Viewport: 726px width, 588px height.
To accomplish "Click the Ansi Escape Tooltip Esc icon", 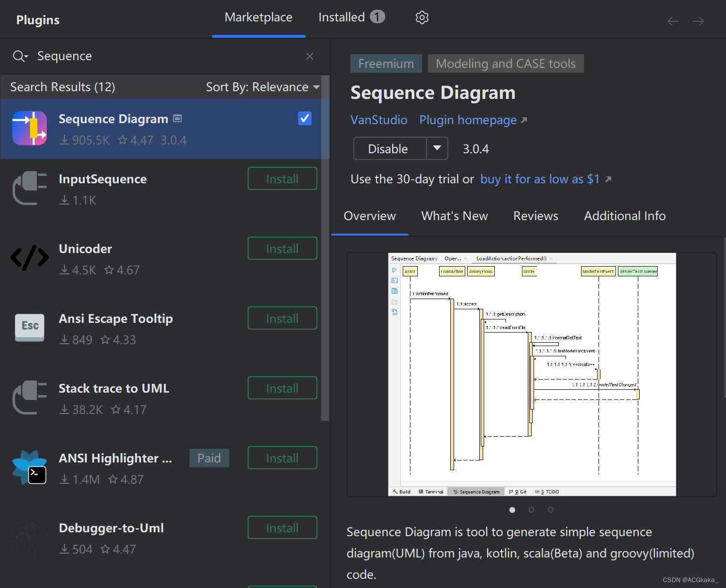I will (x=30, y=328).
